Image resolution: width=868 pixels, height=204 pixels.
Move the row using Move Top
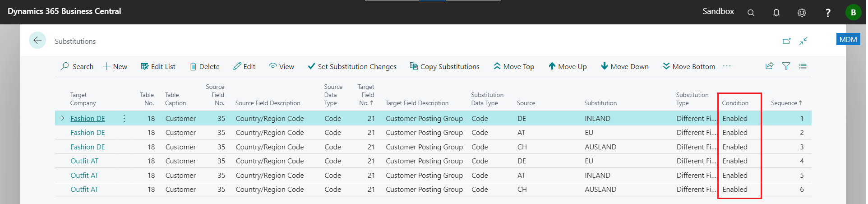tap(513, 66)
